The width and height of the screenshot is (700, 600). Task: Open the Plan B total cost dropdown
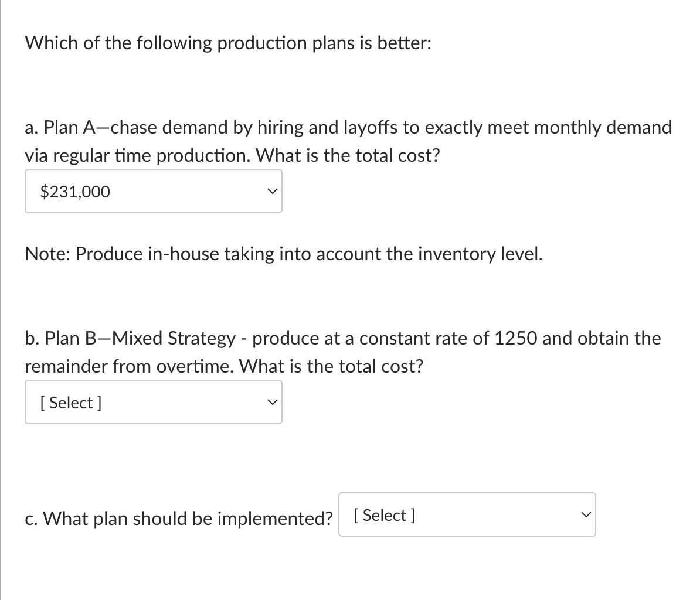[x=153, y=403]
